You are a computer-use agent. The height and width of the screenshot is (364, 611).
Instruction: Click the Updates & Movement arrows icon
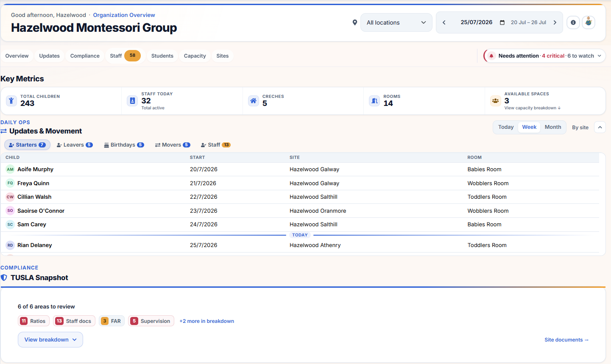[3, 131]
